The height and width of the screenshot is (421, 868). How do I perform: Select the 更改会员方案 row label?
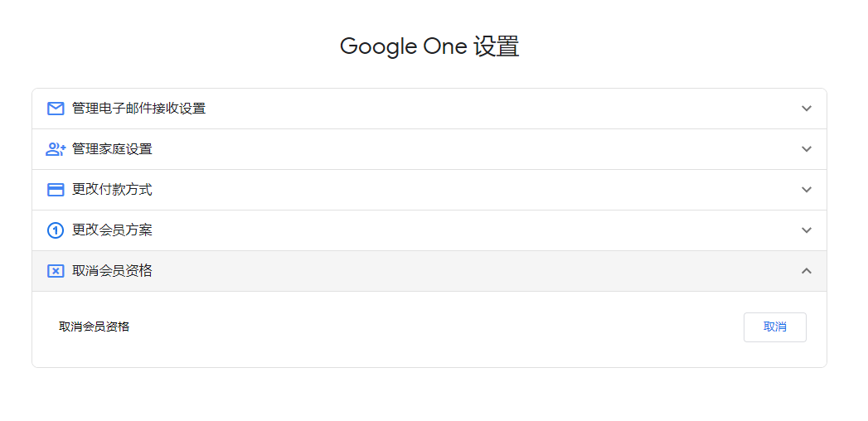pos(112,230)
